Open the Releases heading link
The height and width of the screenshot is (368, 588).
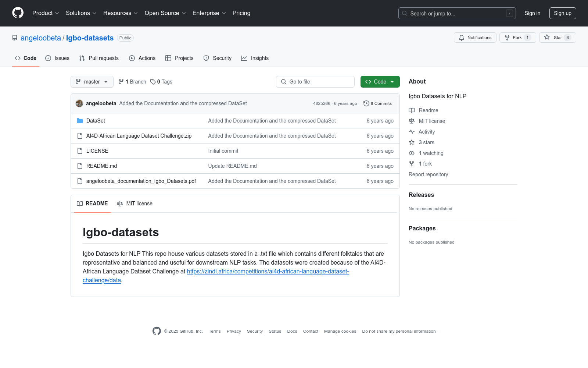[421, 195]
